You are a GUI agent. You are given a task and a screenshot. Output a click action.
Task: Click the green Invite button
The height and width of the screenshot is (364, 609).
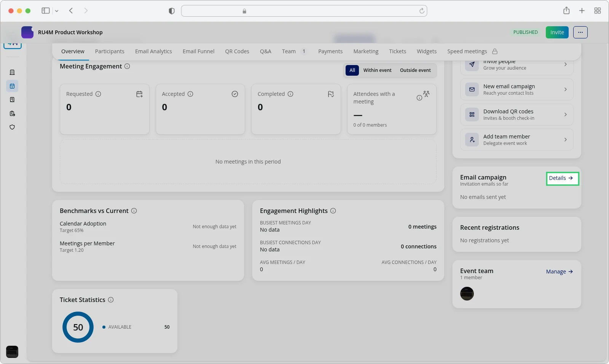[x=557, y=32]
